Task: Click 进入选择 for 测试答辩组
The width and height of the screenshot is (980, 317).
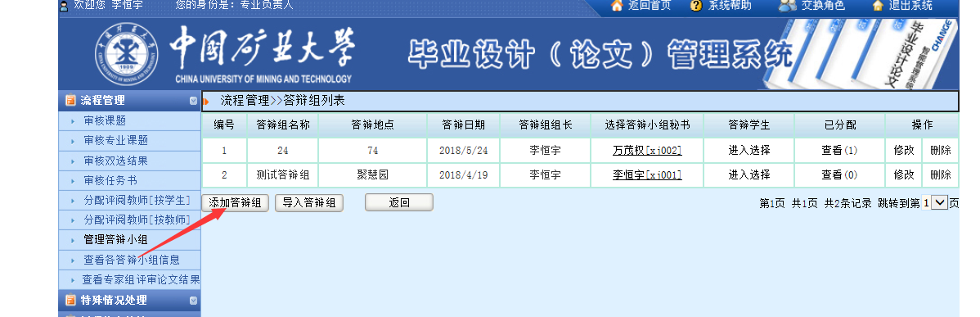Action: tap(748, 175)
